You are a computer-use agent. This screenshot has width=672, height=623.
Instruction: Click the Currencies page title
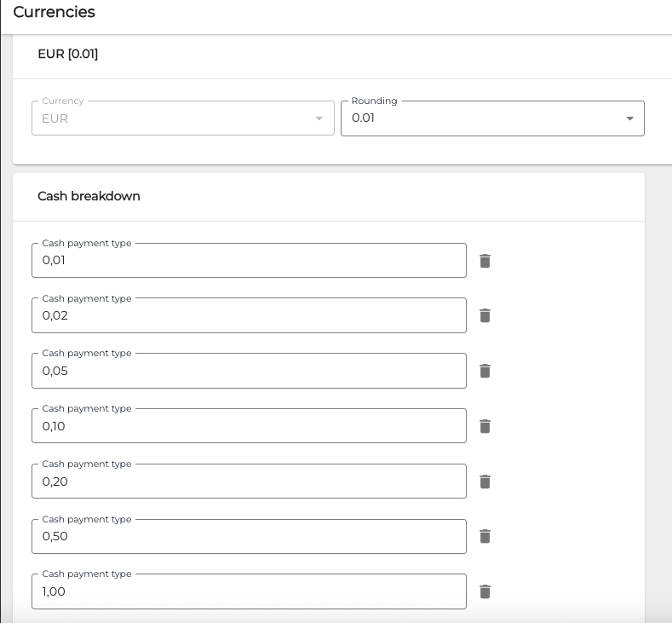point(54,12)
